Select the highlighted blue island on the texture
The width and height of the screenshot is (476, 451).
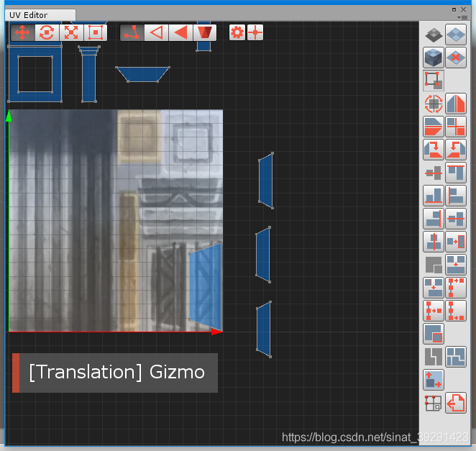tap(206, 287)
